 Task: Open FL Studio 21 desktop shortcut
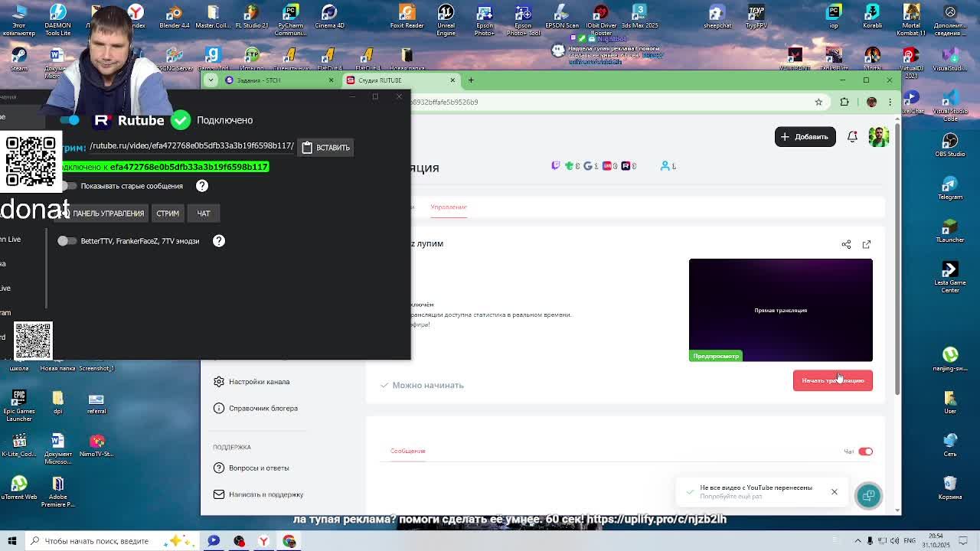tap(251, 17)
